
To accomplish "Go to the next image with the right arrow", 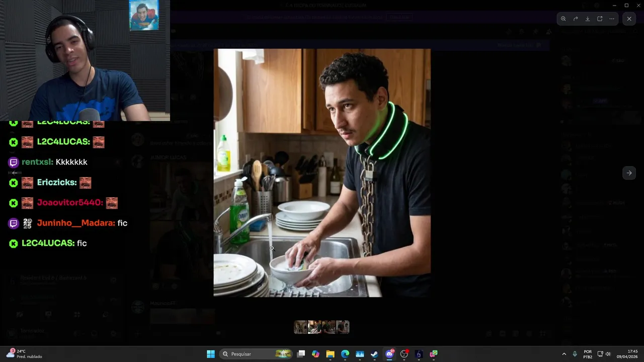I will (x=629, y=173).
